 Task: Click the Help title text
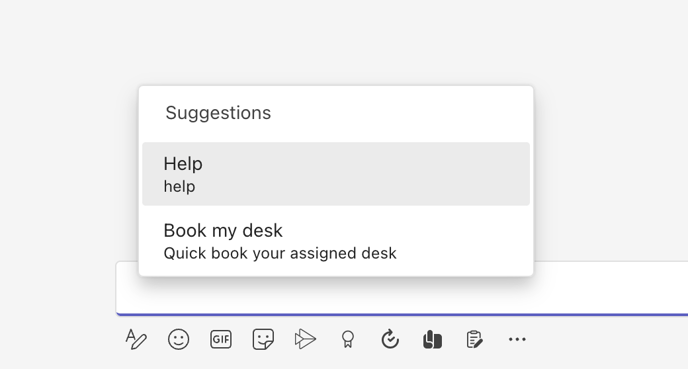183,164
